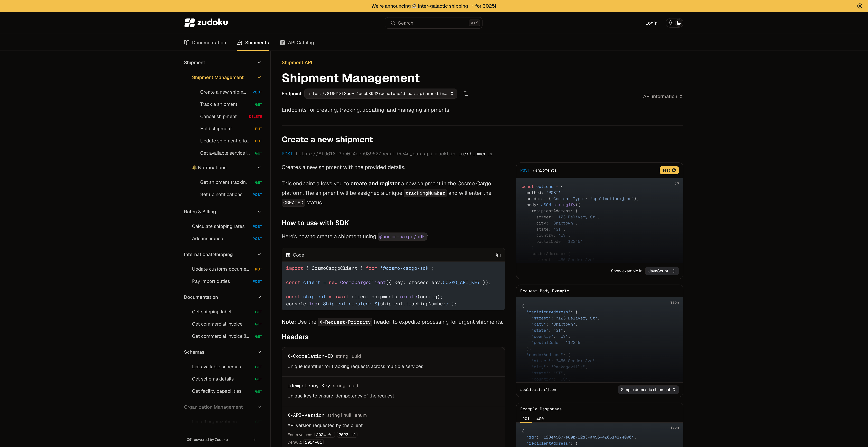Click the Login link
This screenshot has height=447, width=868.
click(x=651, y=23)
